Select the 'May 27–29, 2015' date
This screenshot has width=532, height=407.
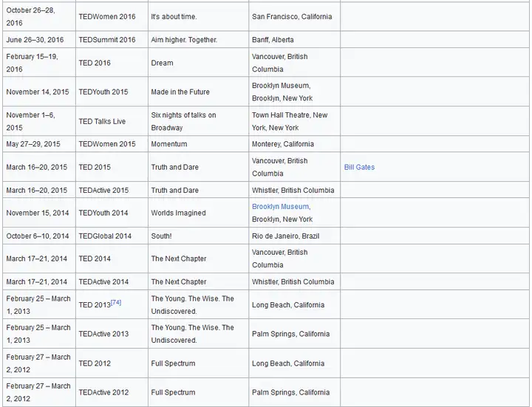33,144
